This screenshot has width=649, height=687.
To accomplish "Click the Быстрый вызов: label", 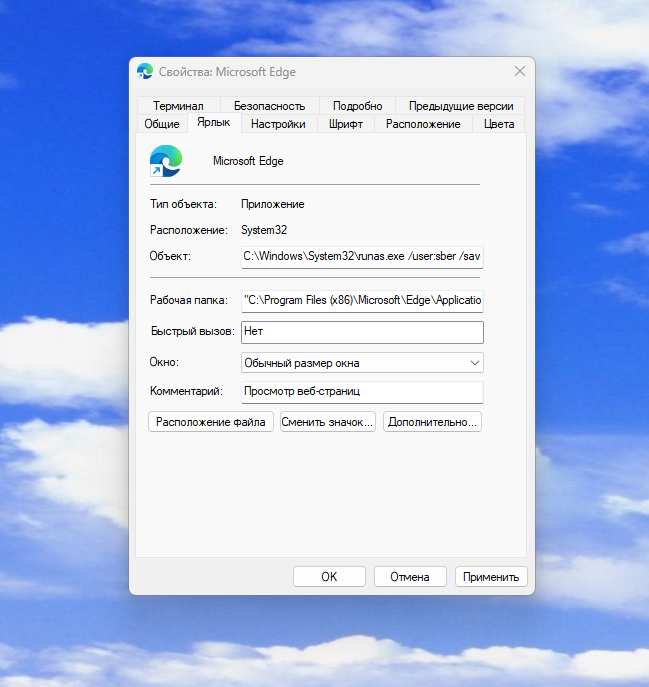I will pos(192,331).
